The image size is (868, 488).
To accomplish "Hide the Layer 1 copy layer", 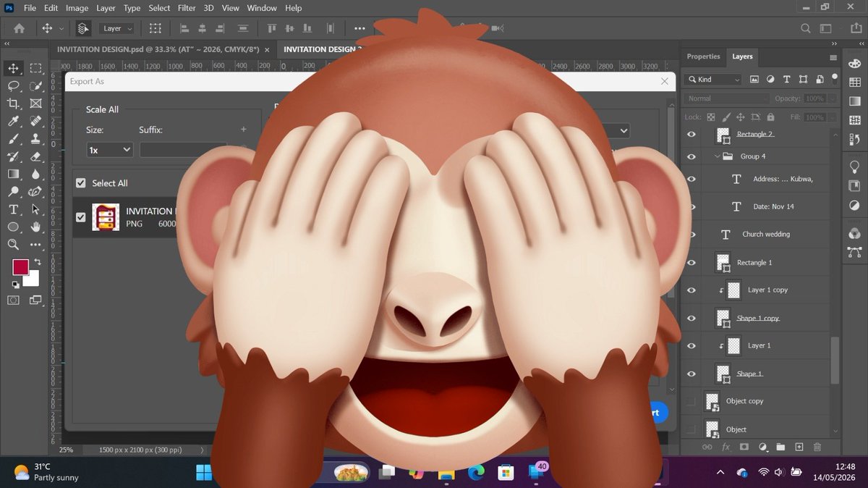I will point(692,290).
